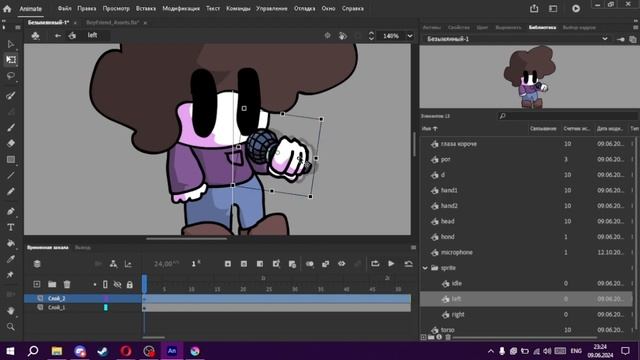Open the Файл menu
640x360 pixels.
[x=64, y=8]
